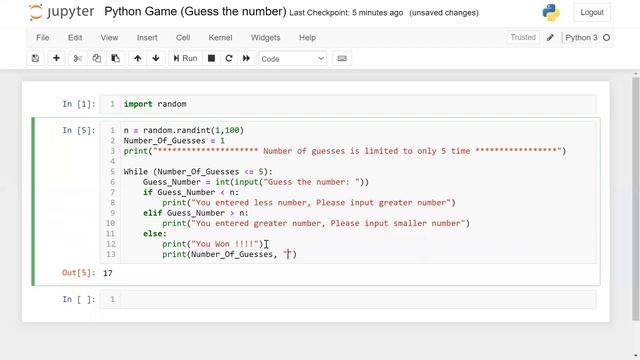
Task: Open the Widgets menu
Action: point(265,38)
